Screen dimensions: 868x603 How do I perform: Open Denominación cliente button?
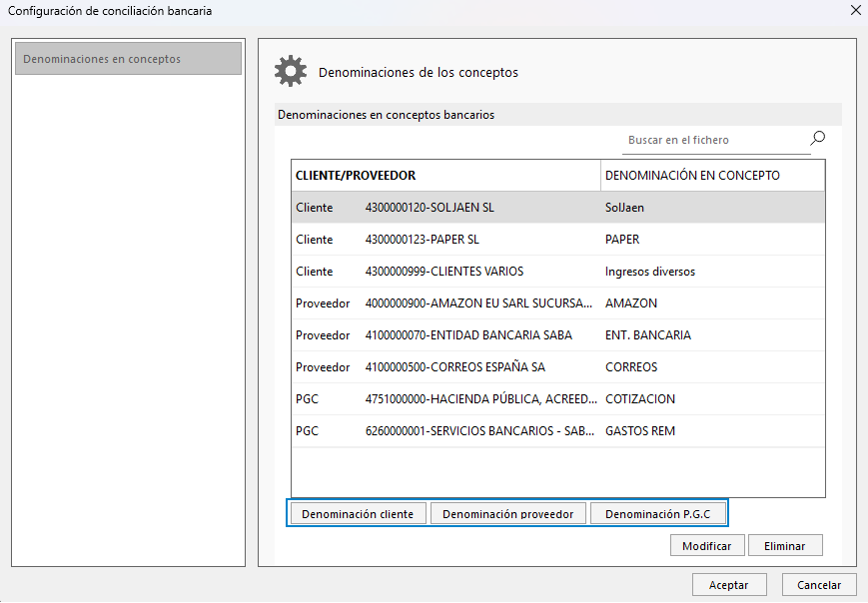pos(358,514)
